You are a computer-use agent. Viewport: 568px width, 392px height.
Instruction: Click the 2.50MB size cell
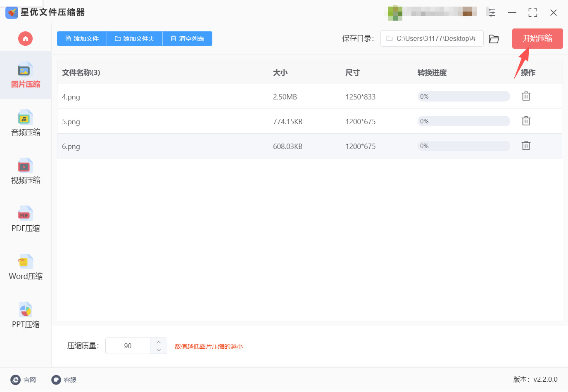[285, 97]
